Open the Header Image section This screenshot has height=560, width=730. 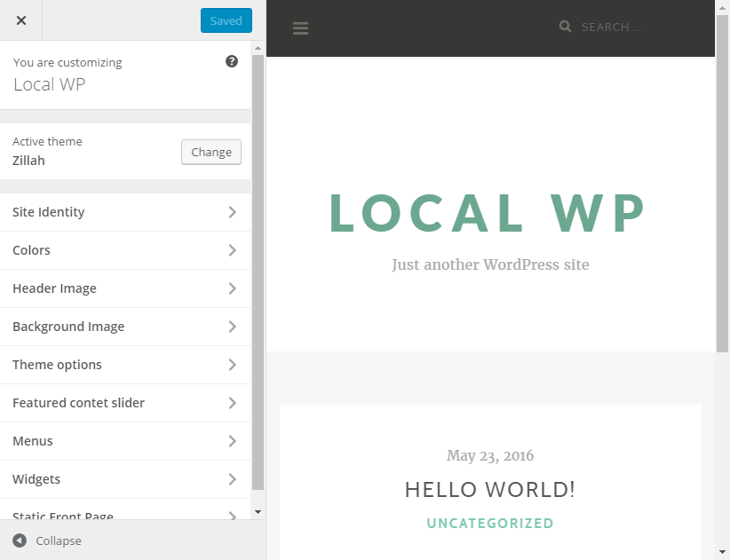125,288
